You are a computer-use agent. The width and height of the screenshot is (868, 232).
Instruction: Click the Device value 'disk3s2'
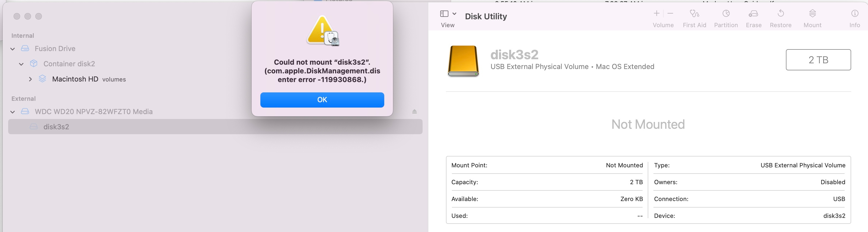tap(834, 216)
